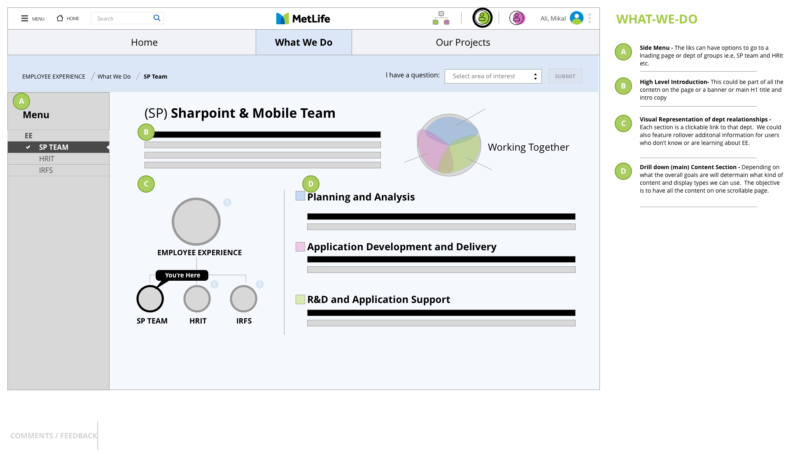This screenshot has height=475, width=800.
Task: Select the IRFS org circle
Action: click(x=243, y=298)
